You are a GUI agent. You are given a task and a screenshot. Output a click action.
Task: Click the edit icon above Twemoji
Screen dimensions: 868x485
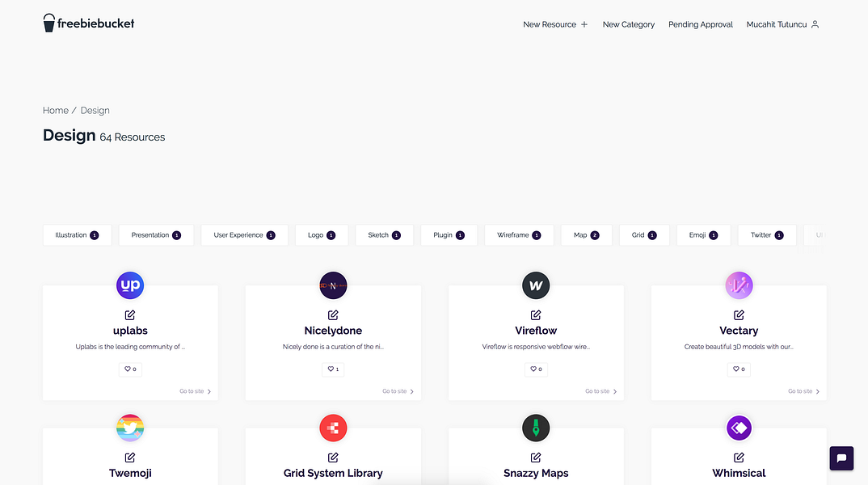130,458
